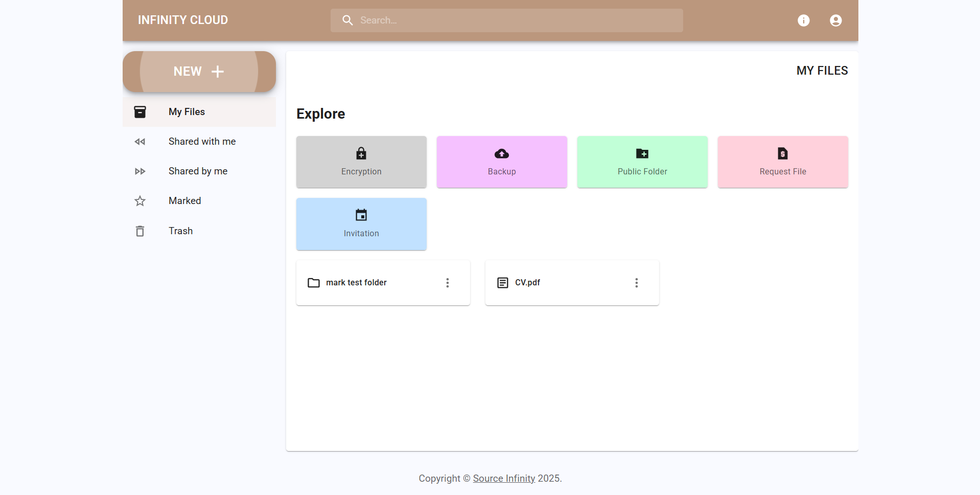Viewport: 980px width, 495px height.
Task: Open the three-dot menu for CV.pdf
Action: coord(636,283)
